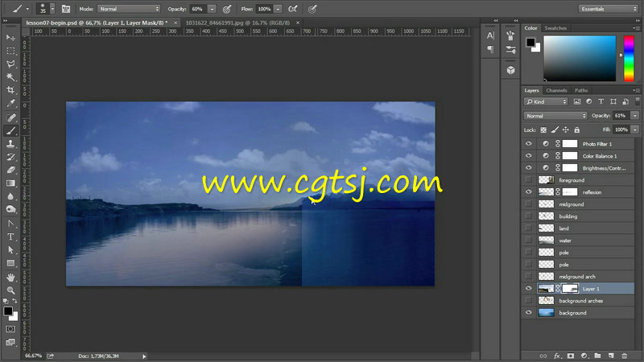This screenshot has height=362, width=644.
Task: Select the Move tool
Action: tap(11, 38)
